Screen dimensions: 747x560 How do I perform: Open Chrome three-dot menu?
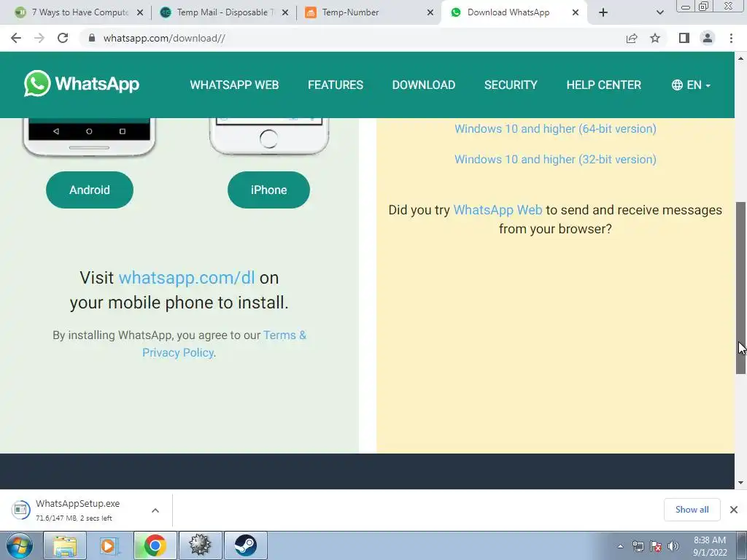tap(731, 38)
